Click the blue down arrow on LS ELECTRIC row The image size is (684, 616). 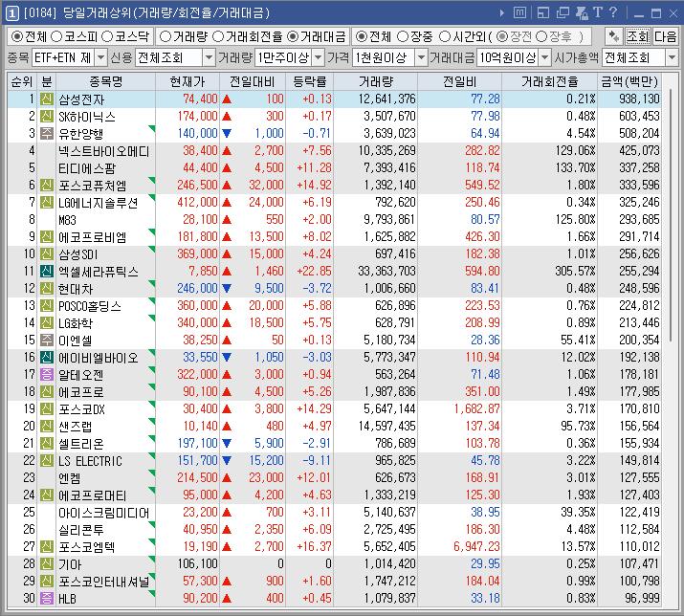(227, 460)
